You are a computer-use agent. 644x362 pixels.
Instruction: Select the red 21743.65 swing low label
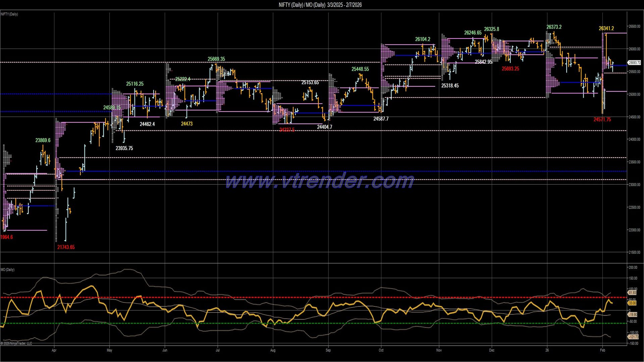[66, 247]
